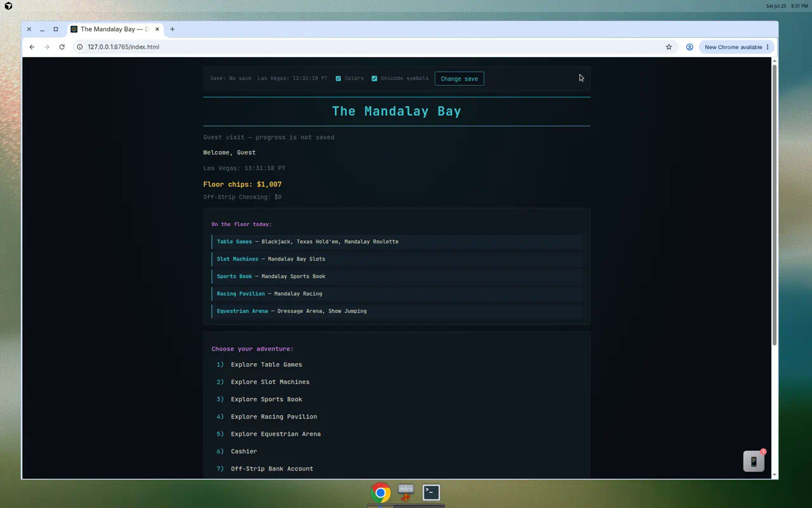812x508 pixels.
Task: Choose option 3 Explore Sports Book
Action: tap(396, 399)
